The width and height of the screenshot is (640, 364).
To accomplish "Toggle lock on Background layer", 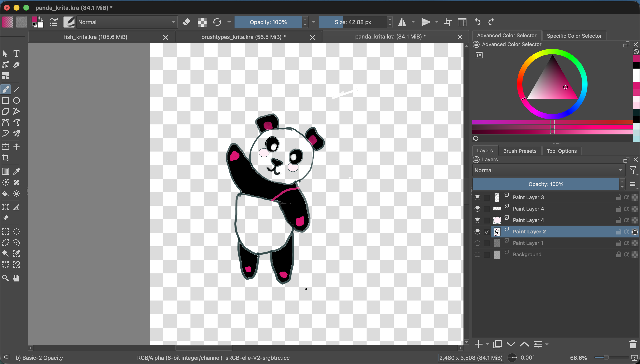I will pyautogui.click(x=618, y=255).
